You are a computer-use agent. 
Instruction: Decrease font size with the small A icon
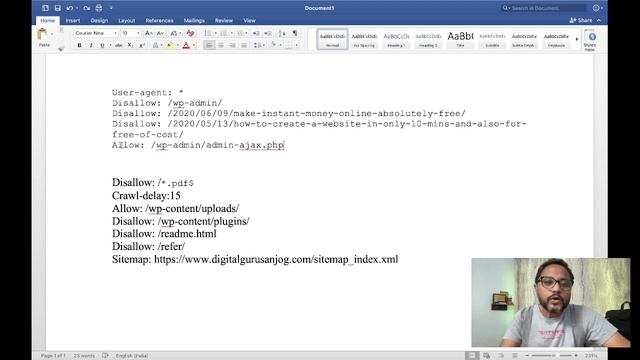[160, 33]
